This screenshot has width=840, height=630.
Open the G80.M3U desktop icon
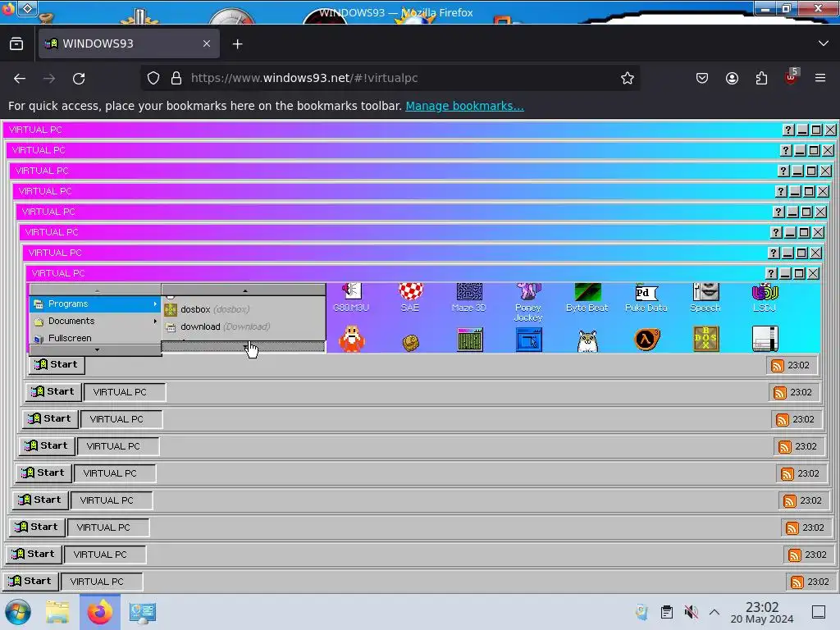tap(351, 297)
